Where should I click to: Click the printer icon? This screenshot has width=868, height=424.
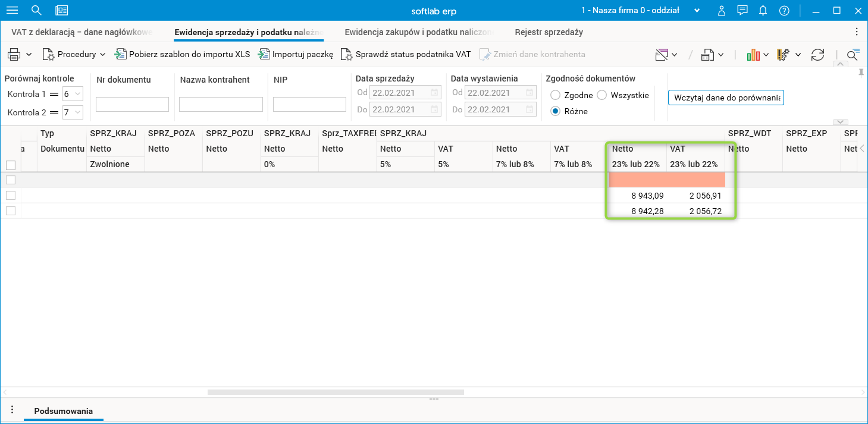(x=14, y=54)
